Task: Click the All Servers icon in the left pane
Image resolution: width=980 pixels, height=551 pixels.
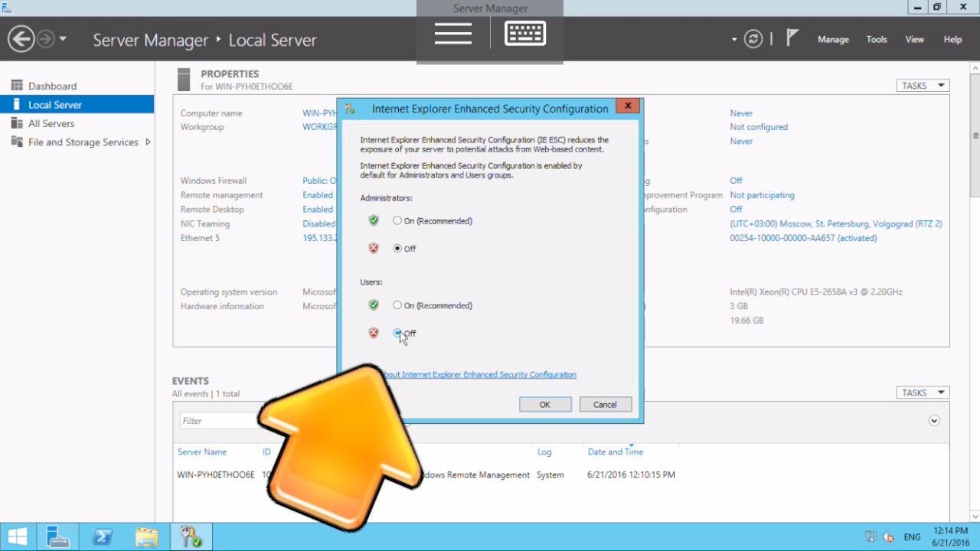Action: [x=17, y=123]
